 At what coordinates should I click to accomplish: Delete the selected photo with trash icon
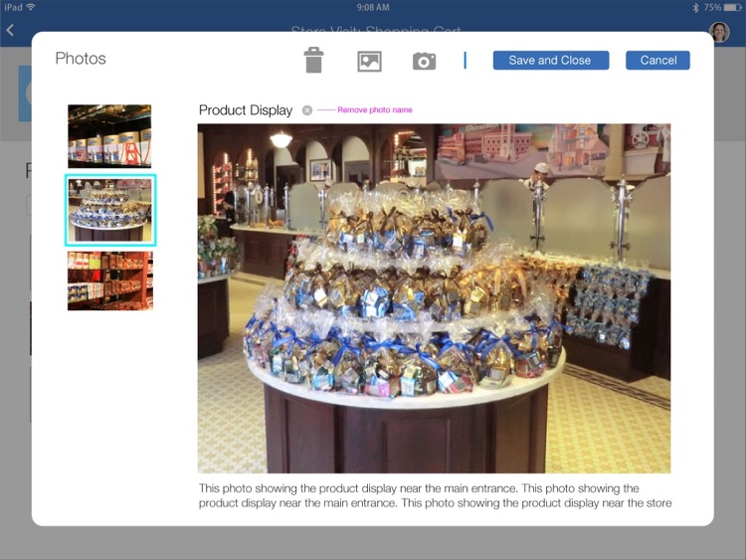coord(313,60)
